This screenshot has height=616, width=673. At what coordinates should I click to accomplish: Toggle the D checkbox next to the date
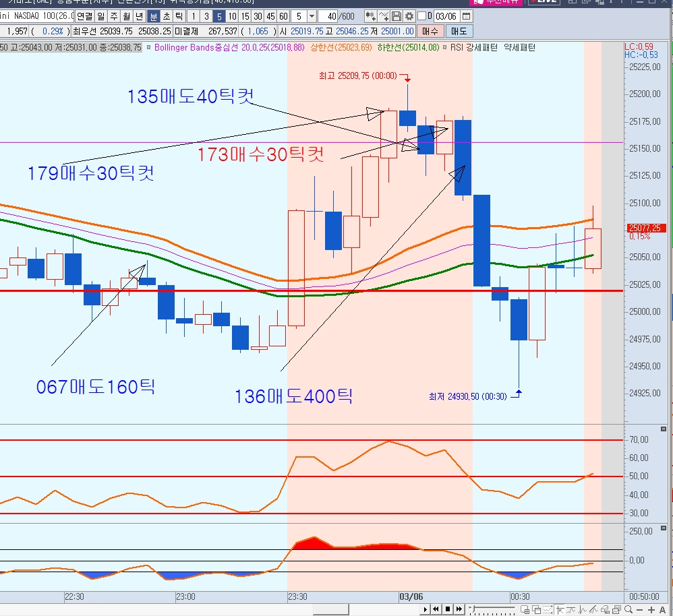coord(422,16)
